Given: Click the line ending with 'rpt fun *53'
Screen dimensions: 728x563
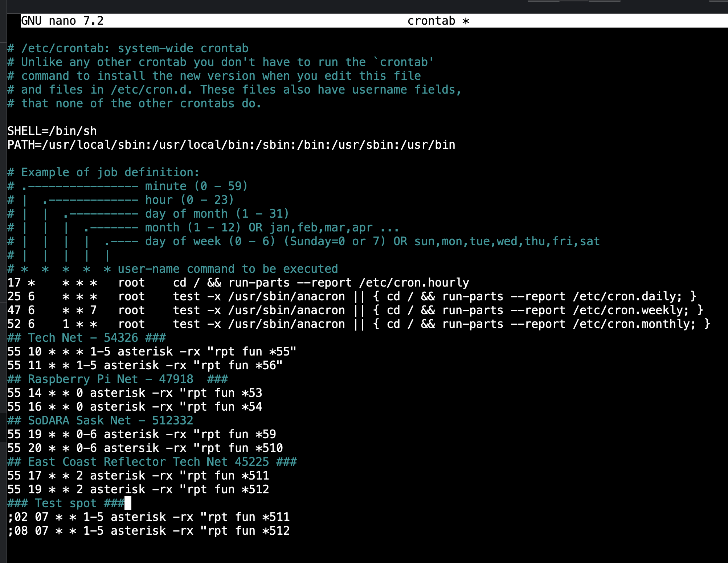Looking at the screenshot, I should tap(135, 393).
